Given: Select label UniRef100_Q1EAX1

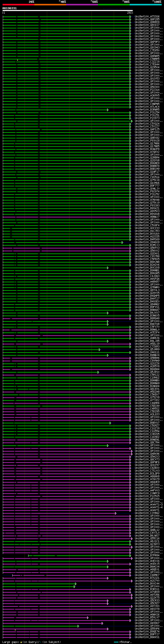Looking at the screenshot, I should click(147, 254).
